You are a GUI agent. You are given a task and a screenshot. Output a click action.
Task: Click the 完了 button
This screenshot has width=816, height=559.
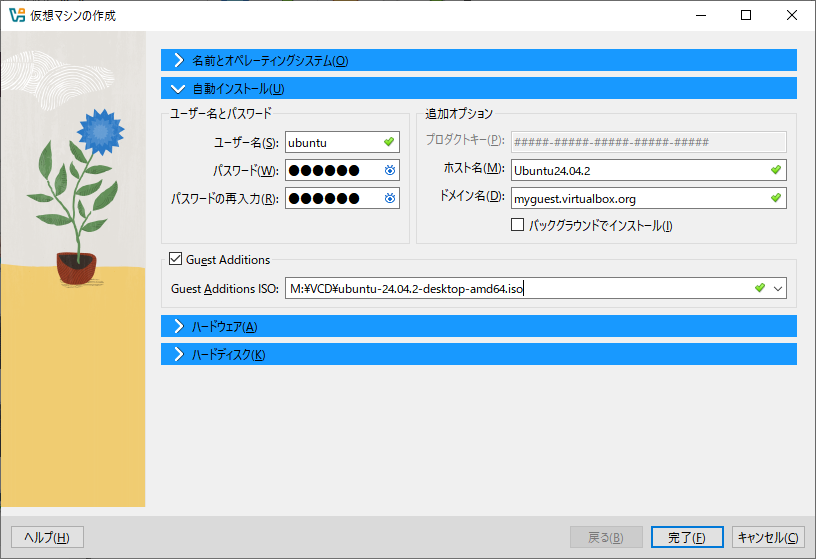click(x=687, y=537)
